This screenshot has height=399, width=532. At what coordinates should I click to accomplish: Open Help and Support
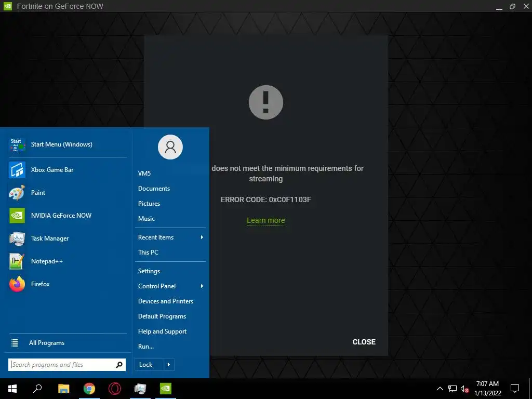[162, 331]
